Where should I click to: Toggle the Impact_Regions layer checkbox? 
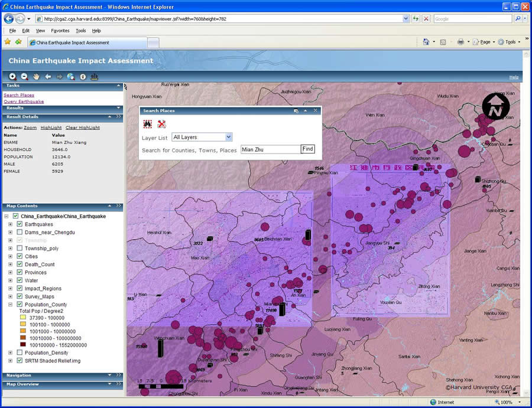pyautogui.click(x=20, y=288)
